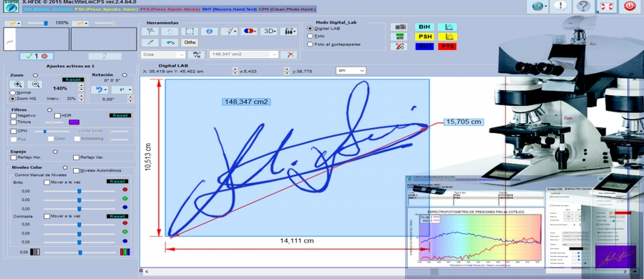This screenshot has height=279, width=644.
Task: Open the blue info tool
Action: pos(210,31)
